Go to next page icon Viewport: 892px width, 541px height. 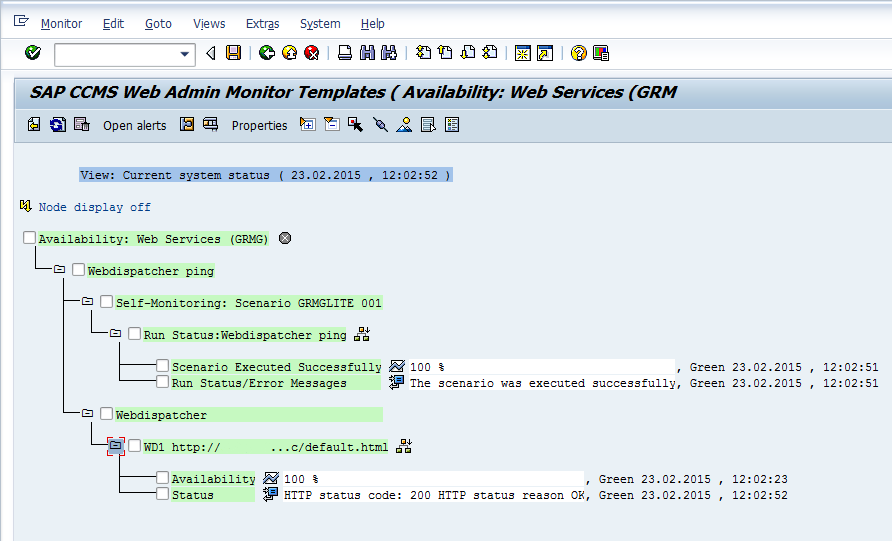coord(468,53)
